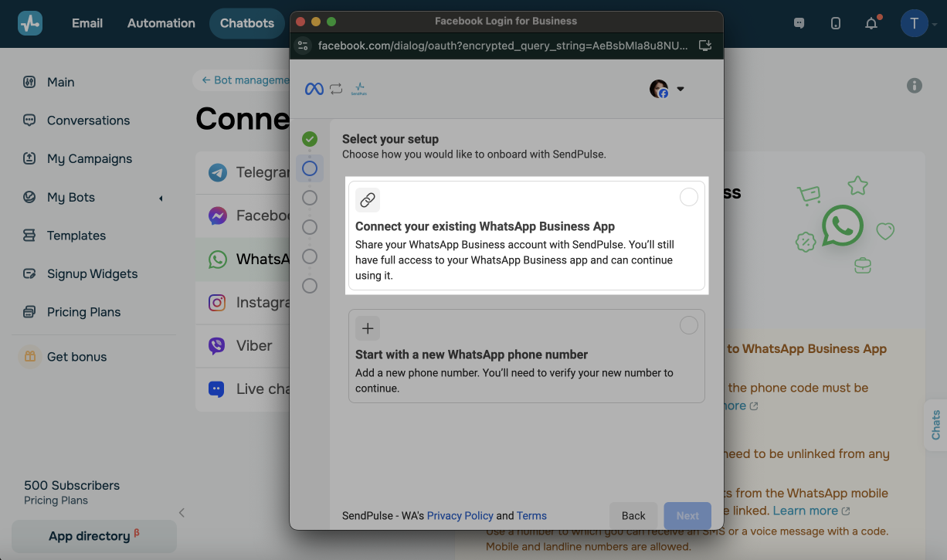947x560 pixels.
Task: Select Start with a new WhatsApp phone number radio
Action: pyautogui.click(x=688, y=325)
